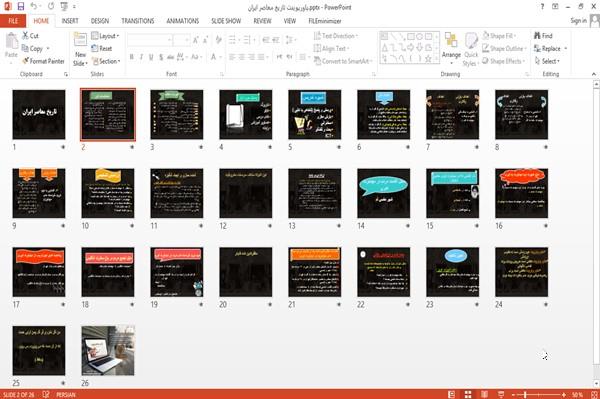Screen dimensions: 600x399
Task: Click Sign in link
Action: coord(578,21)
